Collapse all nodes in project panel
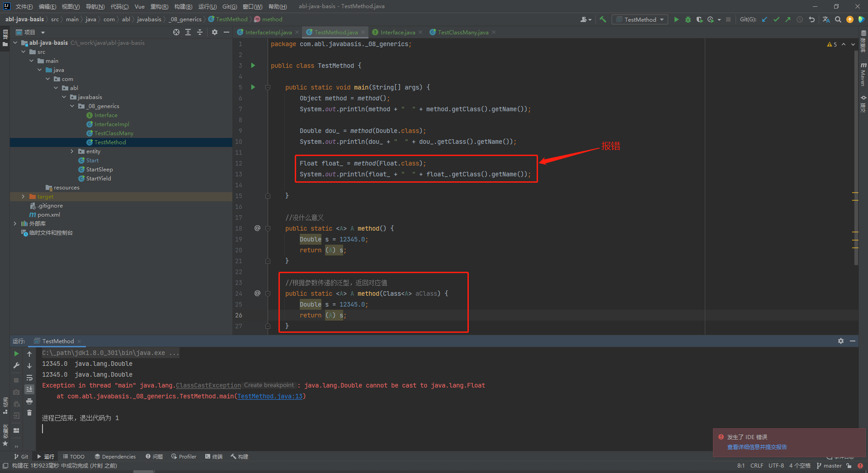Viewport: 868px width, 473px height. pyautogui.click(x=200, y=32)
